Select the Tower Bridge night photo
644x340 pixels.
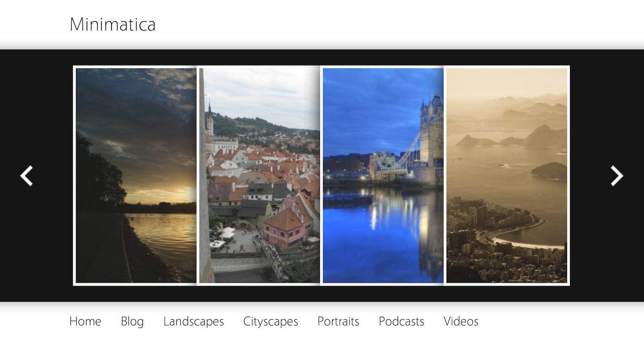(x=383, y=175)
